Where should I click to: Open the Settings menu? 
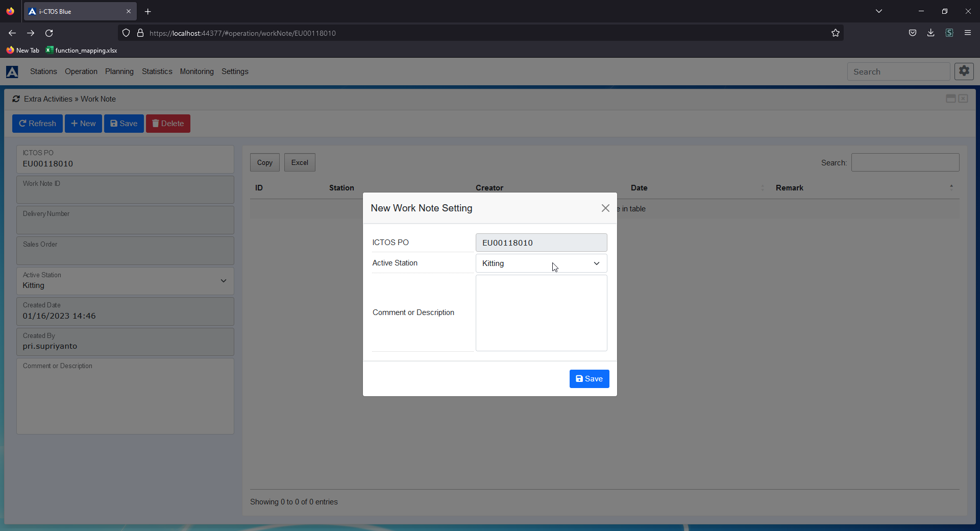click(235, 71)
